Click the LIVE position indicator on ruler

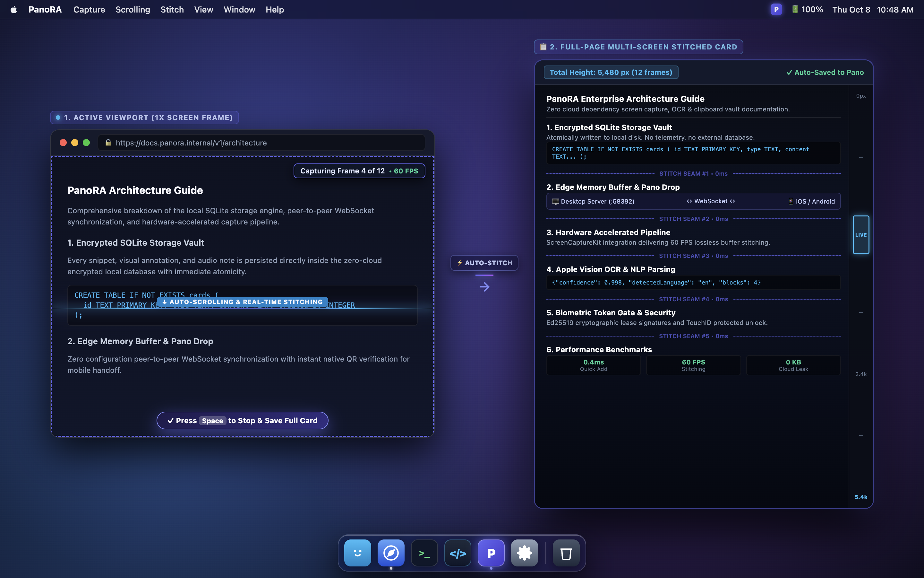pyautogui.click(x=860, y=235)
